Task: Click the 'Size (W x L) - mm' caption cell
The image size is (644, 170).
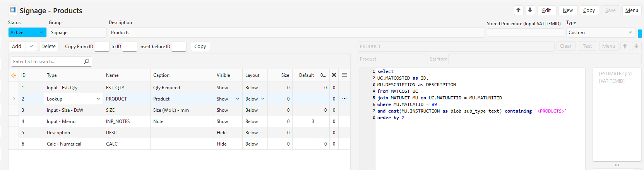Action: (182, 110)
